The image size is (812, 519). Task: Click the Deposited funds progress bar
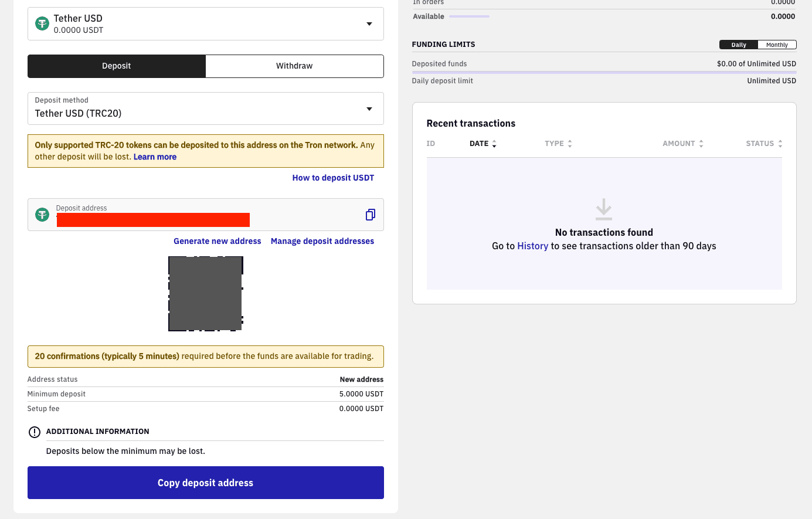tap(604, 72)
